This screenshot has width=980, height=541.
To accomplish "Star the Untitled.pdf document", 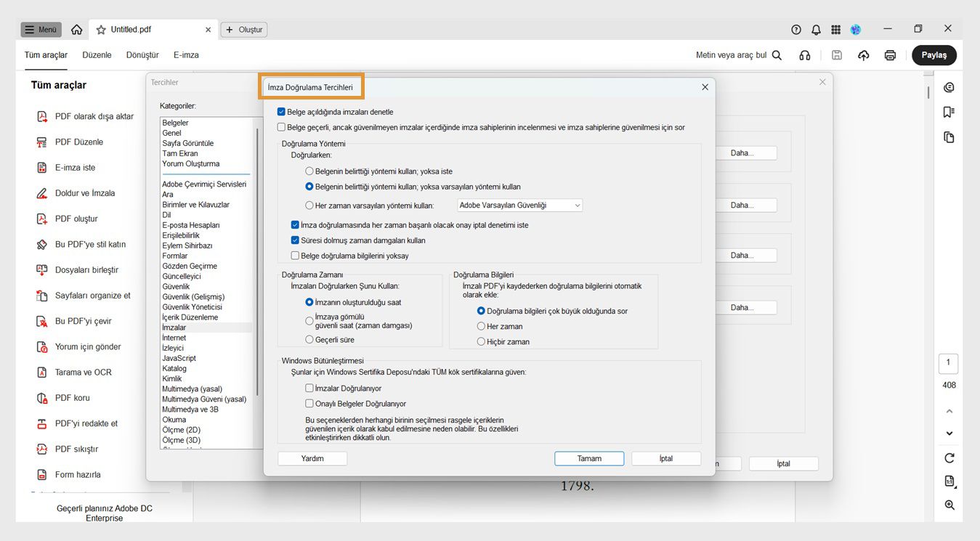I will pyautogui.click(x=101, y=30).
